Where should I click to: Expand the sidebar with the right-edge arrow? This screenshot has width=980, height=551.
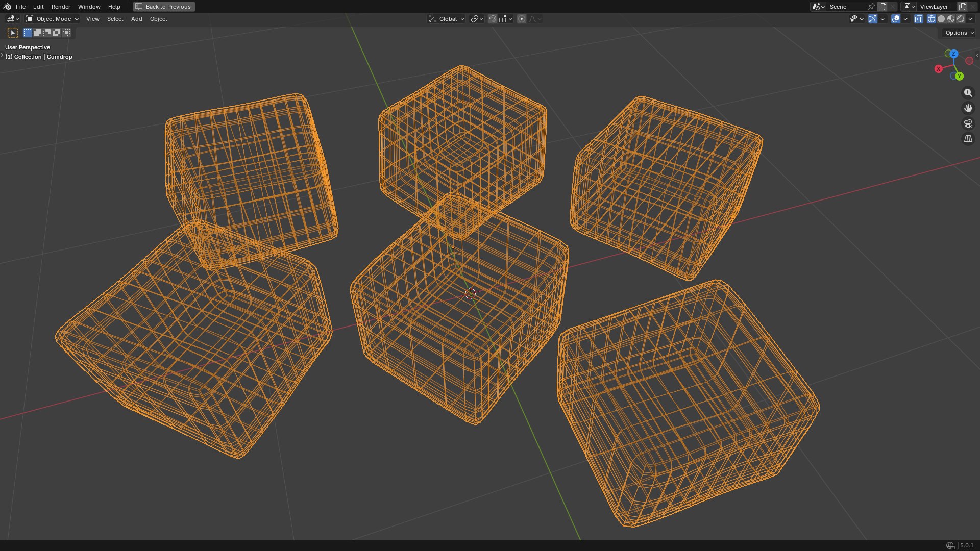pos(977,55)
